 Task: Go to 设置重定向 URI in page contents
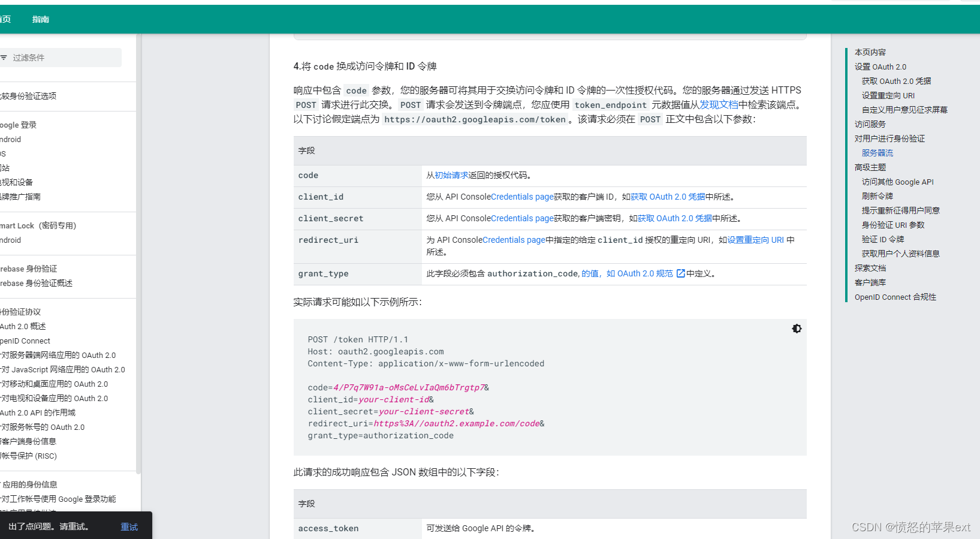pyautogui.click(x=888, y=95)
